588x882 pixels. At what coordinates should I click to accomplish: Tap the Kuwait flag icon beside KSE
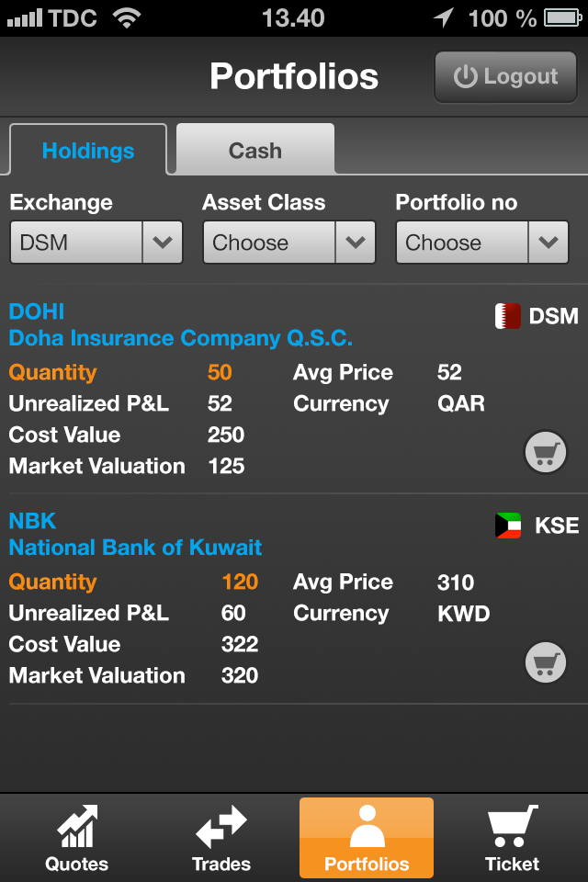pyautogui.click(x=508, y=526)
